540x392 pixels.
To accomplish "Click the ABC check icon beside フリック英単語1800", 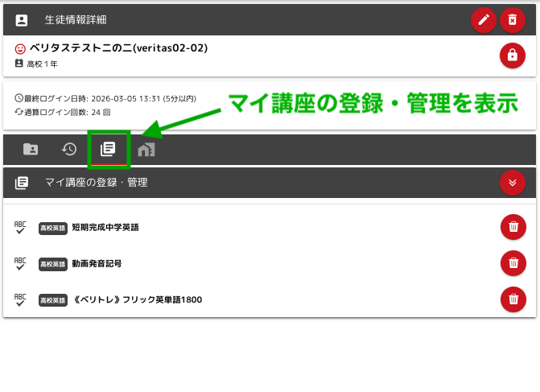I will pyautogui.click(x=20, y=299).
